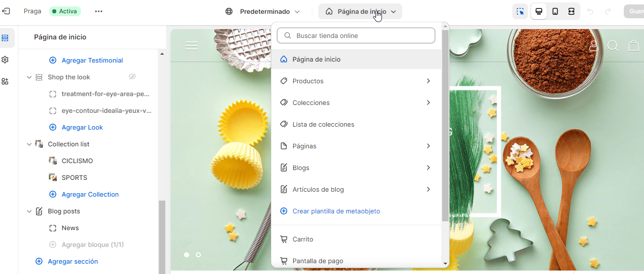Collapse the Blog posts section
The image size is (644, 274).
click(29, 211)
